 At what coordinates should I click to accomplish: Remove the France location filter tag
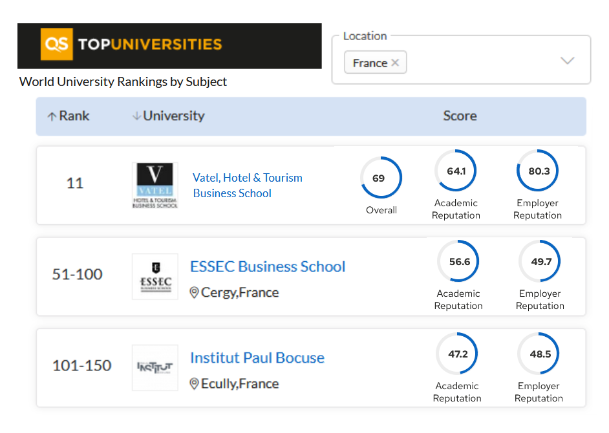(395, 63)
